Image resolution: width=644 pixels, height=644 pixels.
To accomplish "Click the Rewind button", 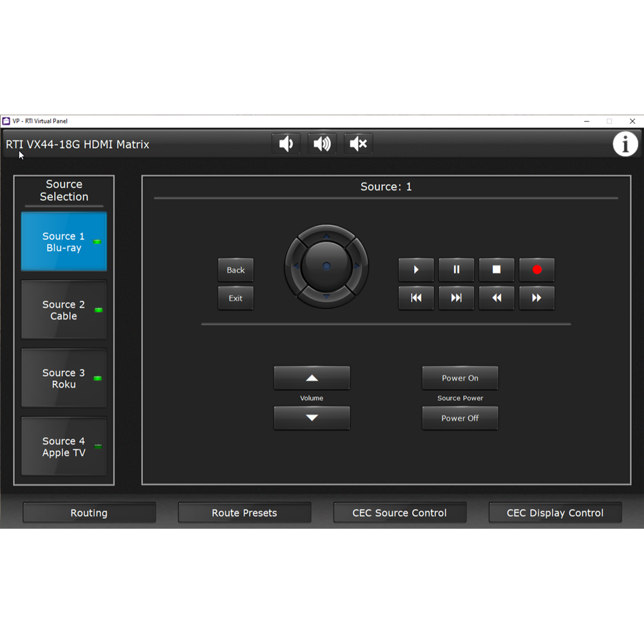I will (x=497, y=298).
